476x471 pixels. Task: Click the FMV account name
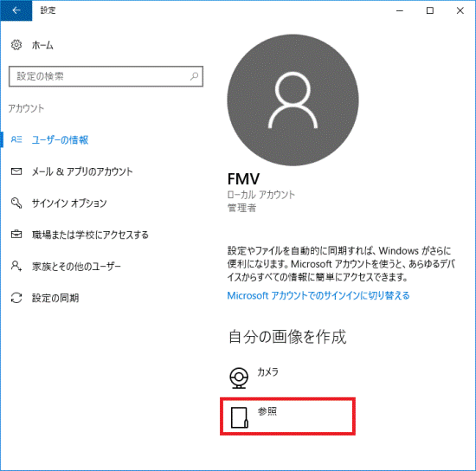coord(243,179)
